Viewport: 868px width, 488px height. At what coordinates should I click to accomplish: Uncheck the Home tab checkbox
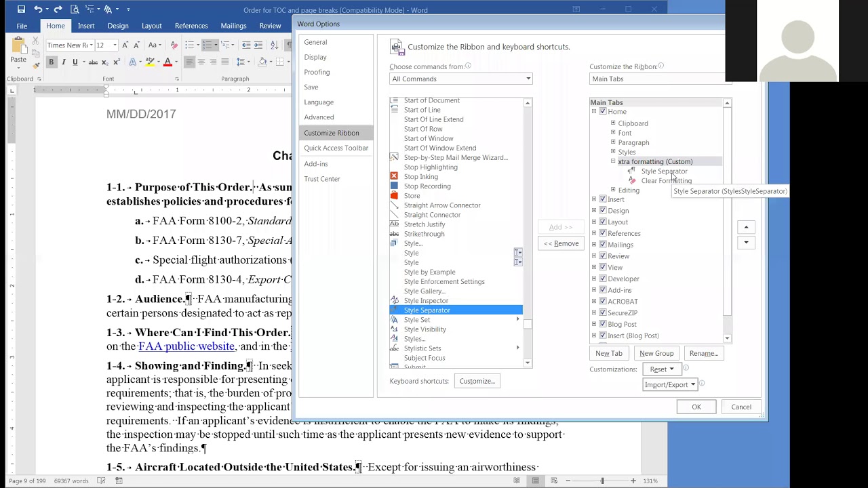(603, 112)
